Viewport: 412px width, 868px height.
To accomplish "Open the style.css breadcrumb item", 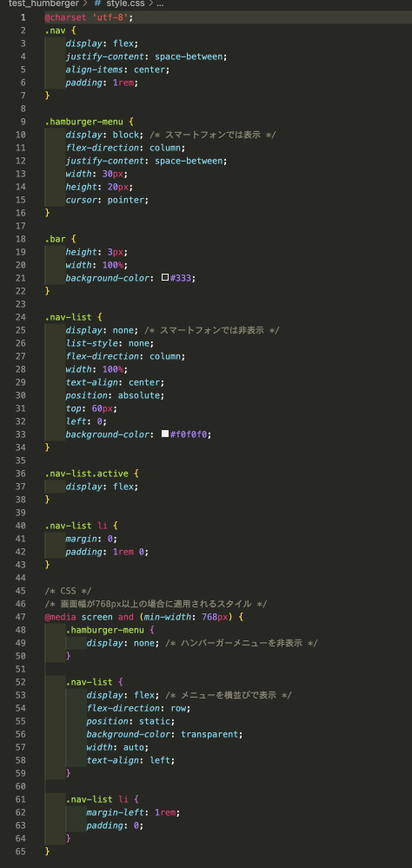I will click(126, 3).
